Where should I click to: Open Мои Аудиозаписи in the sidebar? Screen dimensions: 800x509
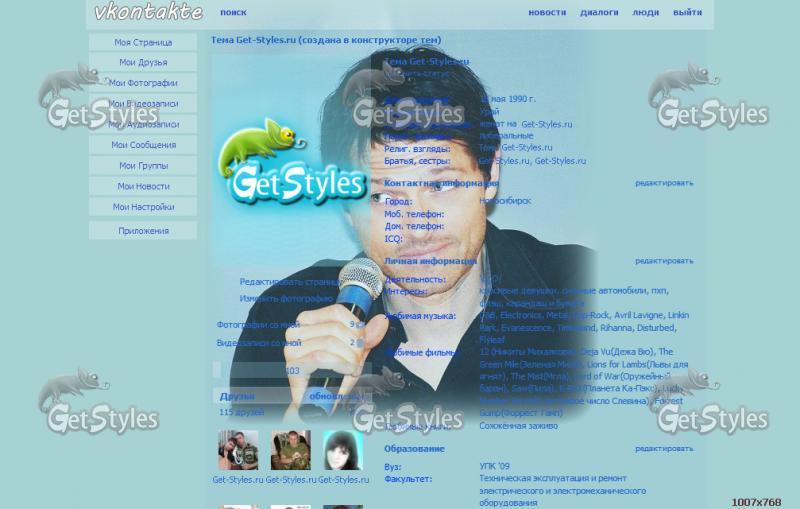click(143, 124)
